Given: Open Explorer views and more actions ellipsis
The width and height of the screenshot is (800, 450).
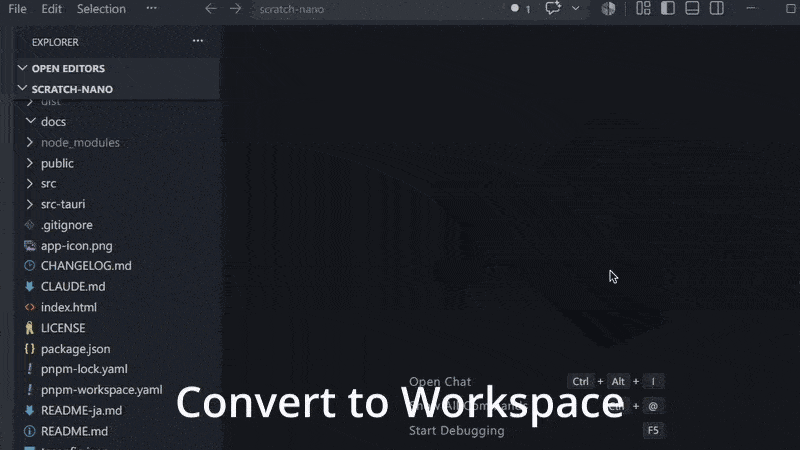Looking at the screenshot, I should [198, 41].
